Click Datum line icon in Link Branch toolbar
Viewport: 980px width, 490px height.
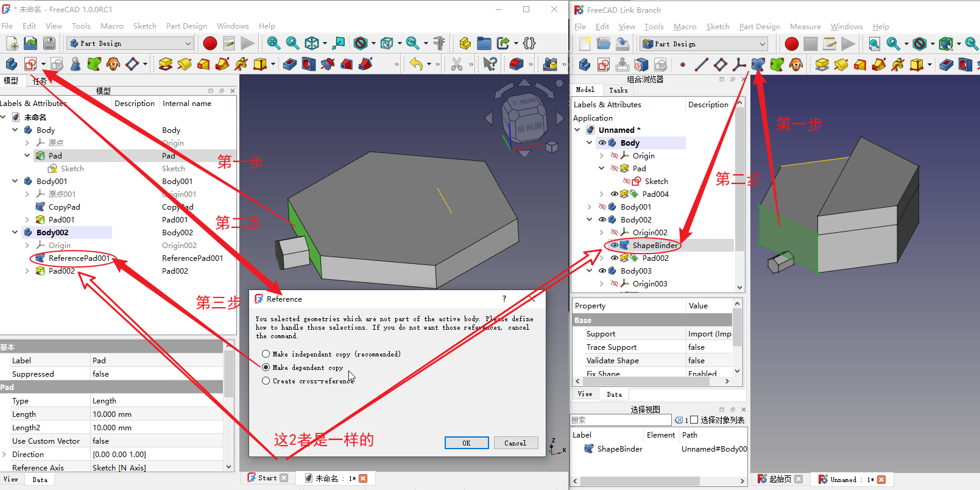(x=702, y=64)
